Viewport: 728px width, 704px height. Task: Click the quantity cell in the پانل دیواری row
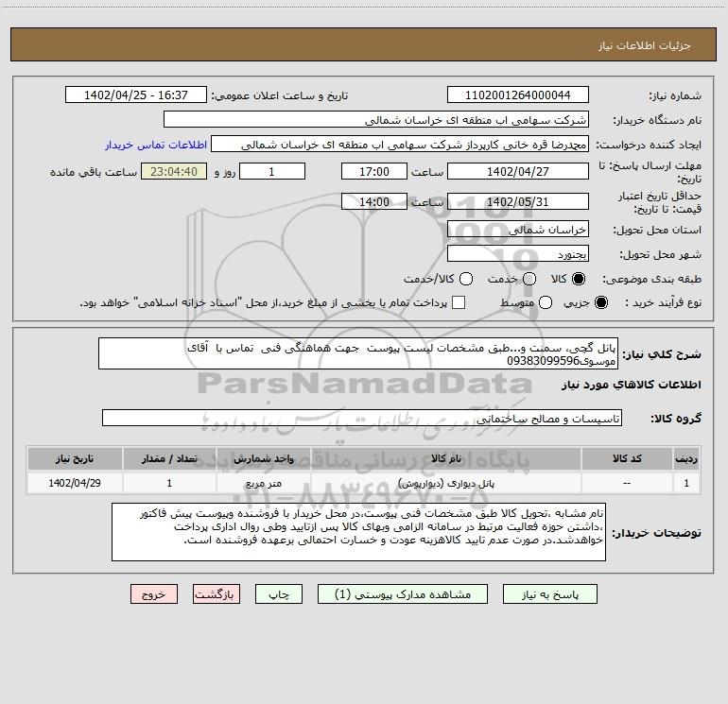tap(169, 483)
